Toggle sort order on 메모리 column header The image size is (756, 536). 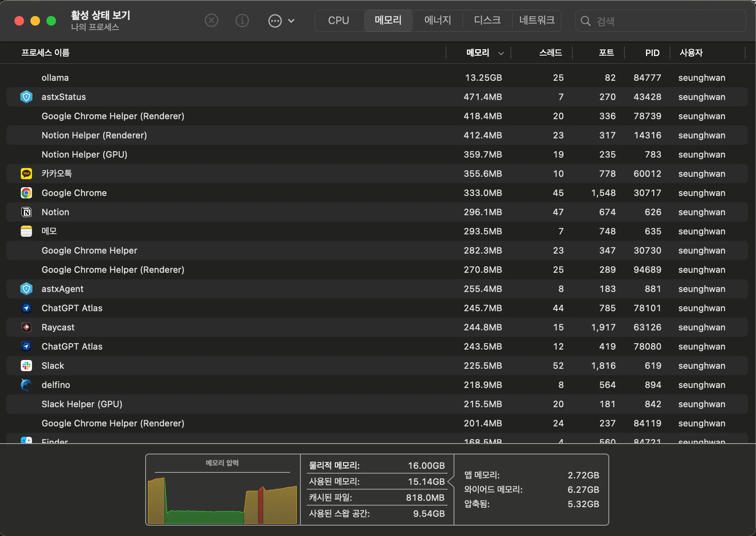pyautogui.click(x=478, y=53)
